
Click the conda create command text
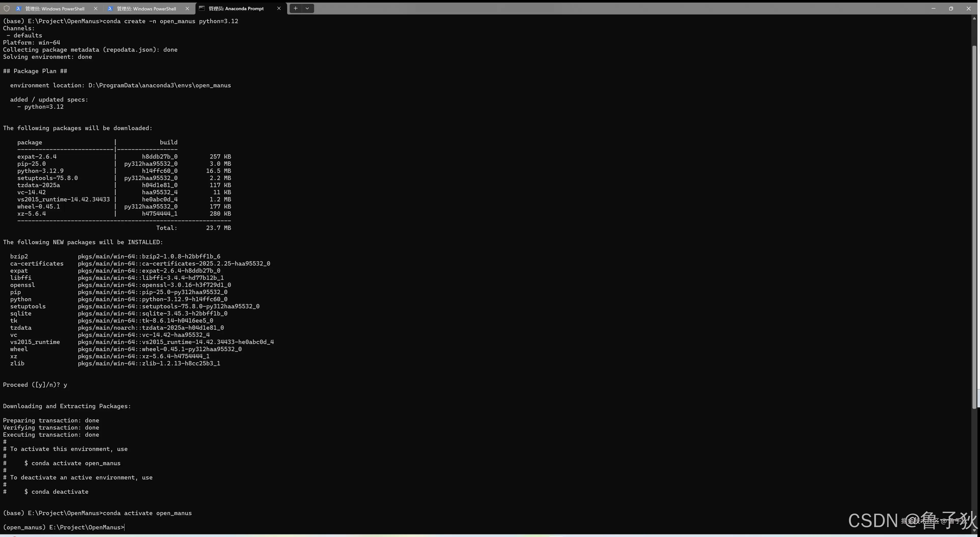[x=171, y=21]
